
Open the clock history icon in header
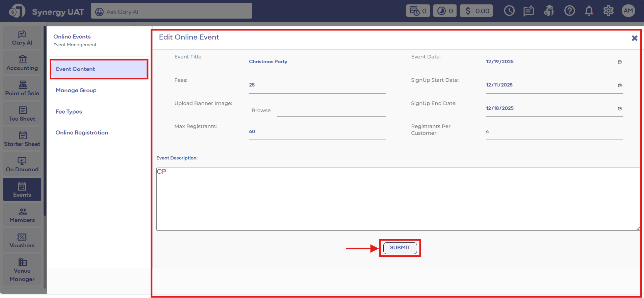click(x=509, y=11)
